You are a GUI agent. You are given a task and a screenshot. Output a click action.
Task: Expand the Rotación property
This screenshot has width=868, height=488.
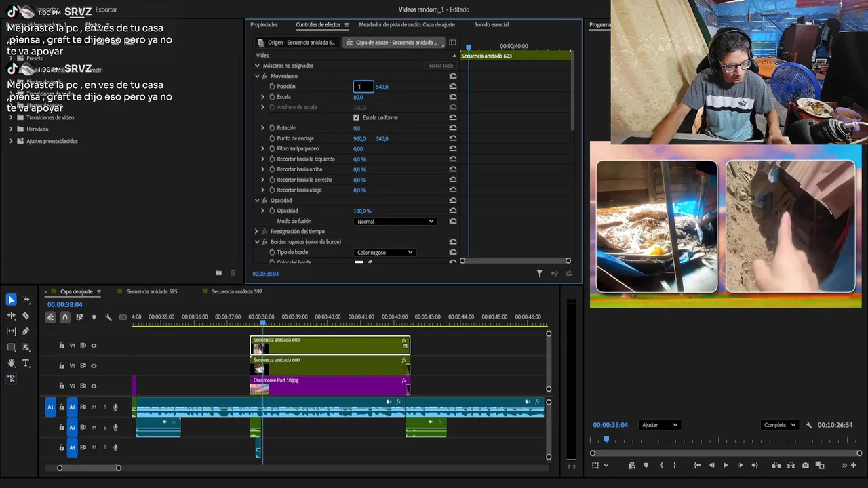pyautogui.click(x=262, y=128)
